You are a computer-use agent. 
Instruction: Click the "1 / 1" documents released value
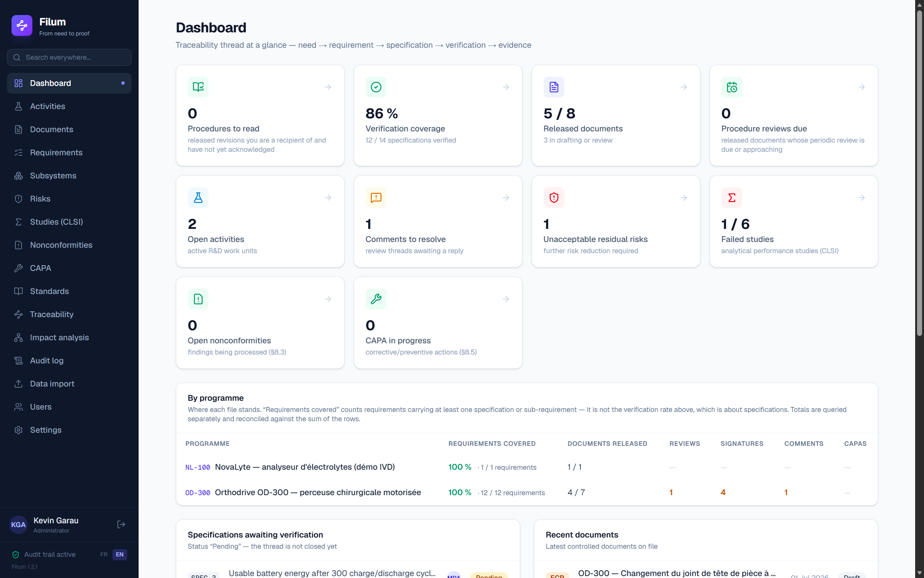[574, 467]
